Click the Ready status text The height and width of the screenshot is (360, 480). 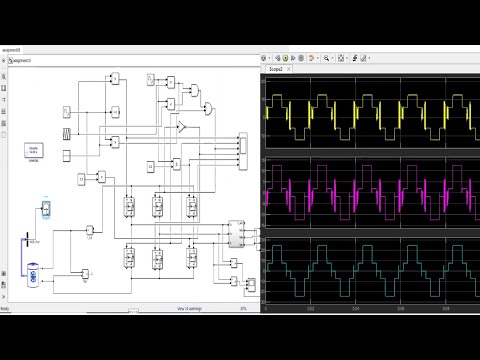tap(5, 309)
